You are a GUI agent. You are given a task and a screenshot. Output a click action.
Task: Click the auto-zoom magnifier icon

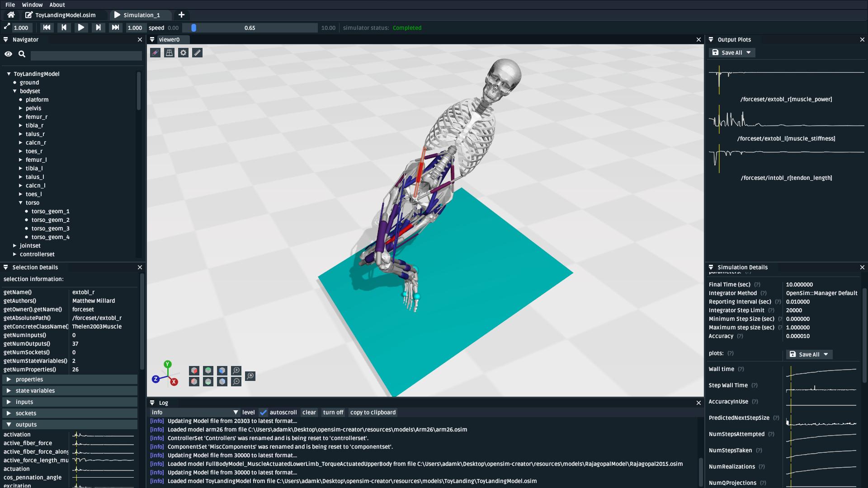pos(250,376)
